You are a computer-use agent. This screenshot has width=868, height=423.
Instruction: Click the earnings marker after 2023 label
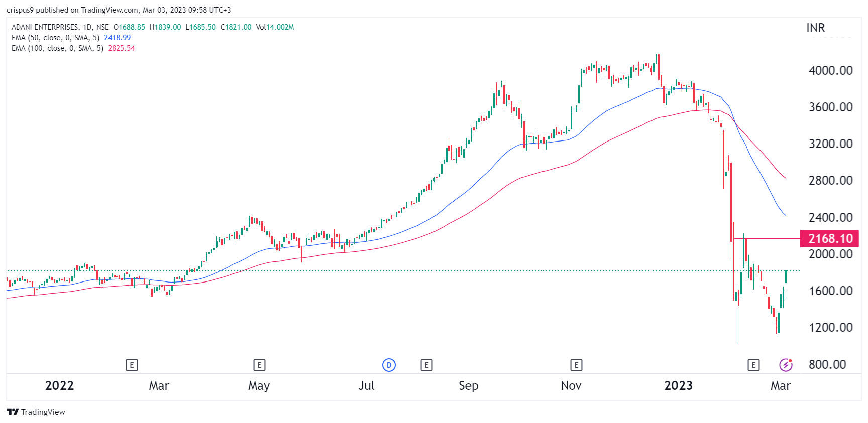(x=753, y=365)
